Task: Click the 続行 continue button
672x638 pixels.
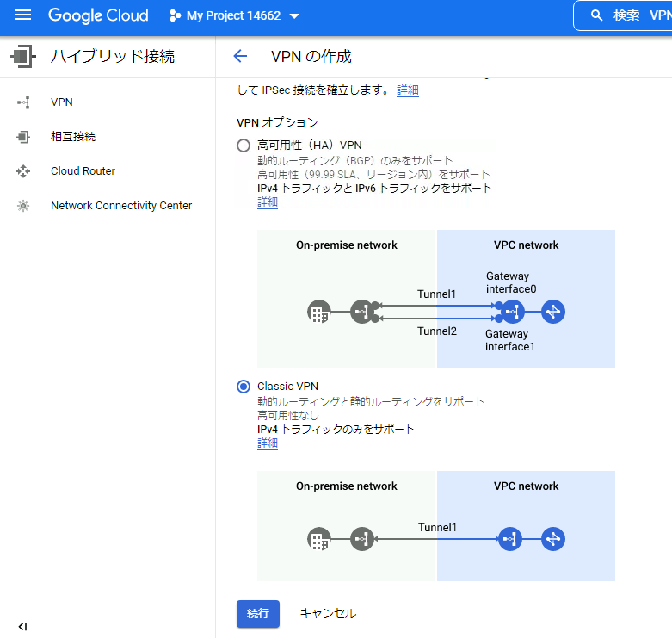Action: click(258, 614)
